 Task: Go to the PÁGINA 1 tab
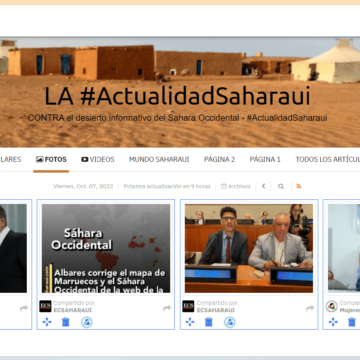pos(265,159)
